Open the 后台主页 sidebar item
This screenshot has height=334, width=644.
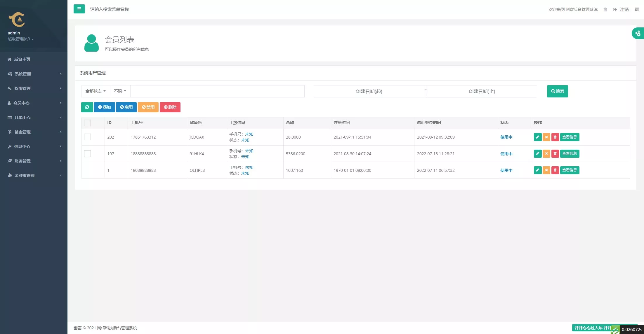point(22,59)
